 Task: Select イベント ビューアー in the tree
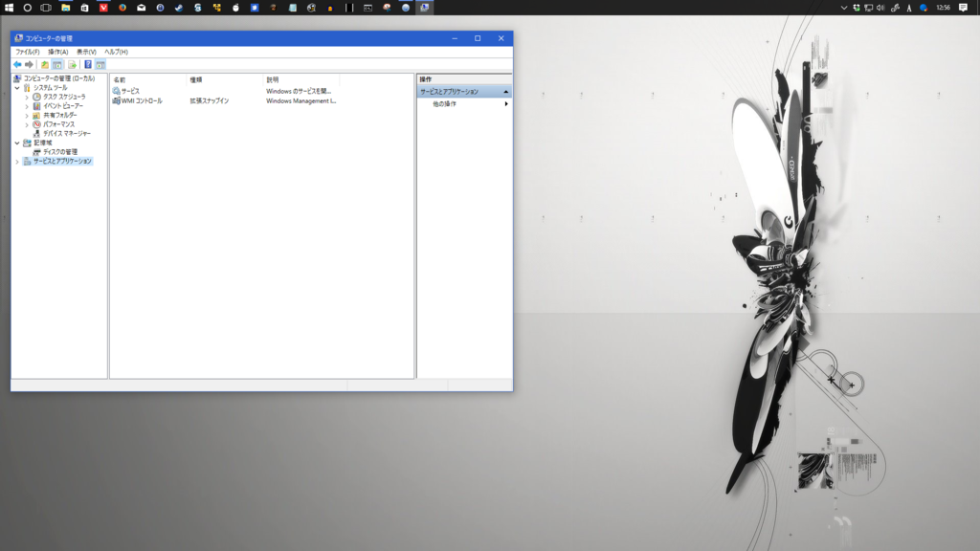[x=63, y=106]
